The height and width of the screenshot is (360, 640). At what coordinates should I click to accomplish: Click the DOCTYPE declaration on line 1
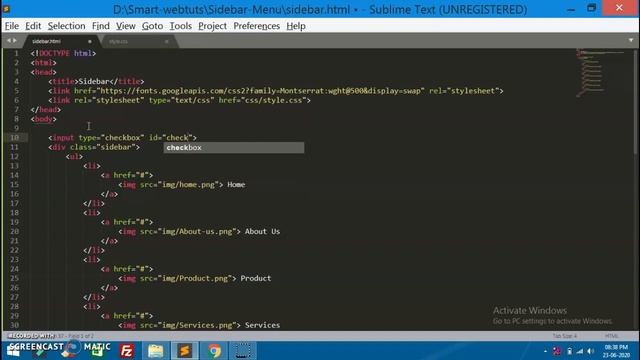[63, 53]
